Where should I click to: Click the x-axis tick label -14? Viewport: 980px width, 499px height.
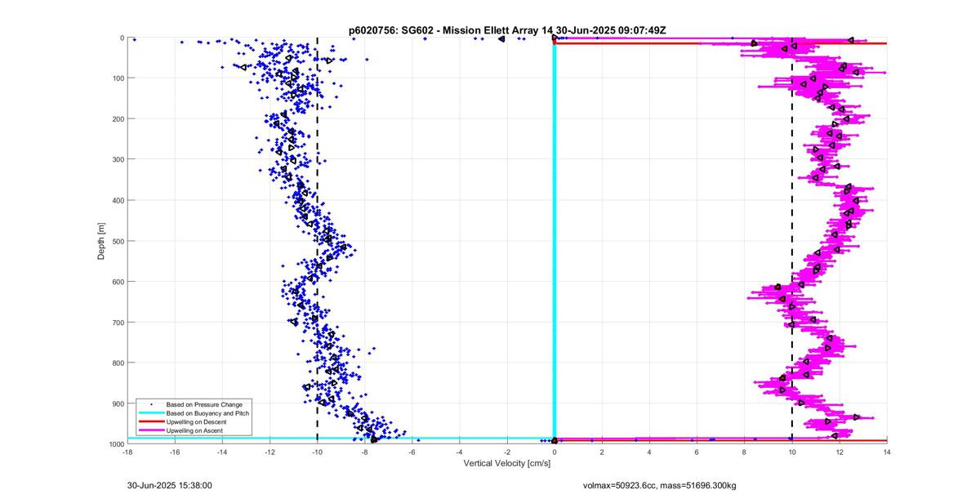(x=222, y=452)
